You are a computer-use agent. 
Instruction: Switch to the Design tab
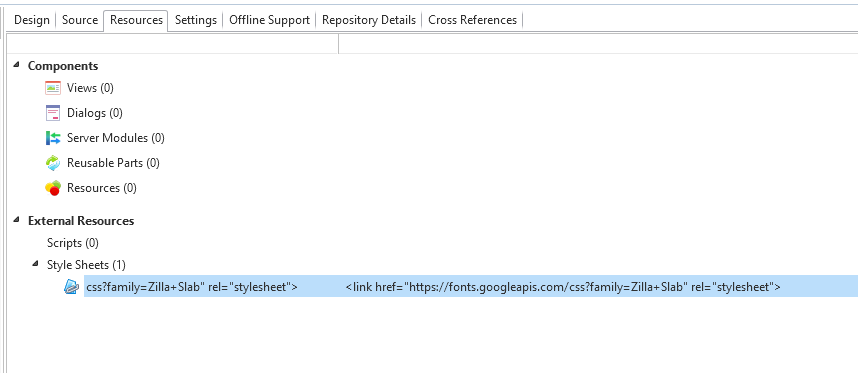pyautogui.click(x=32, y=20)
